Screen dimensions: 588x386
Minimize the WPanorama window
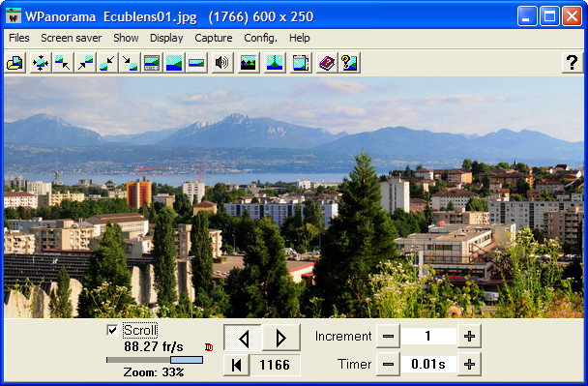(527, 16)
